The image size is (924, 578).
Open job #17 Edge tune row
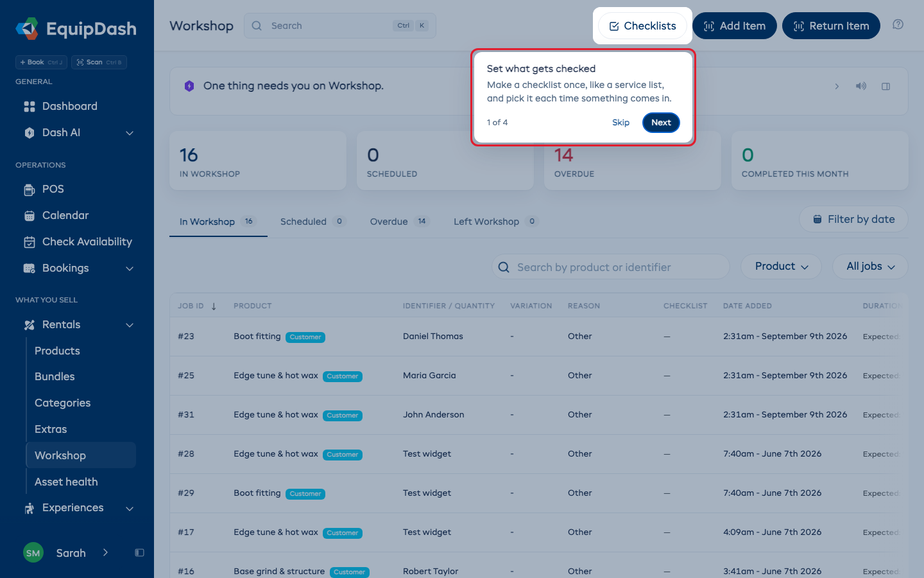click(539, 532)
